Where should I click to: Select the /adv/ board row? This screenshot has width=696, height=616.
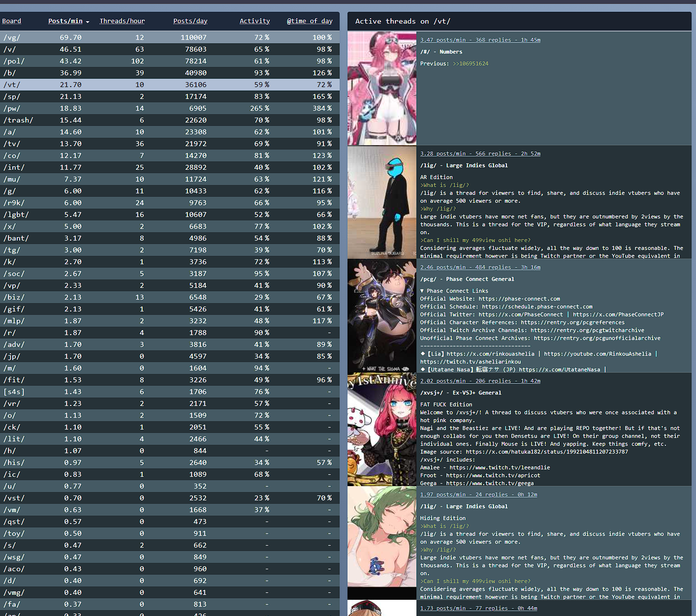(170, 344)
